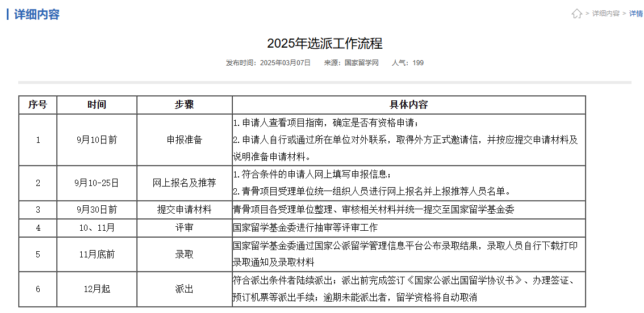Select the 序号 column header
Viewport: 644px width, 313px height.
click(x=37, y=105)
